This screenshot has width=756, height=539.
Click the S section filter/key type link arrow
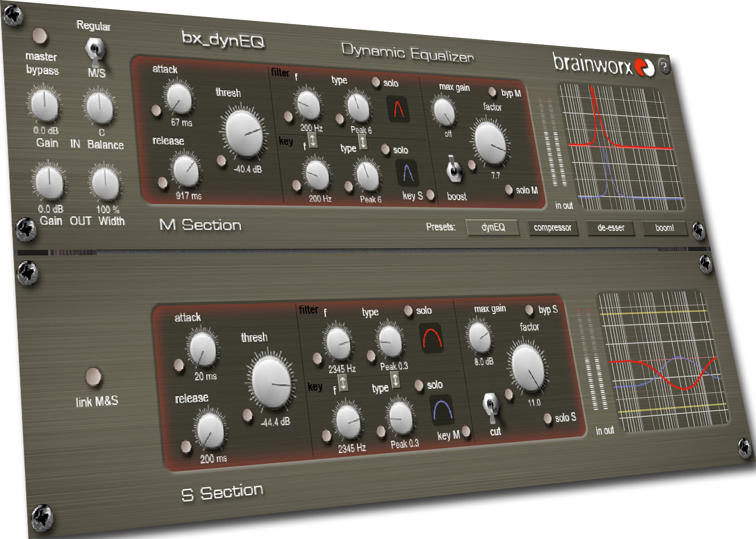tap(395, 379)
